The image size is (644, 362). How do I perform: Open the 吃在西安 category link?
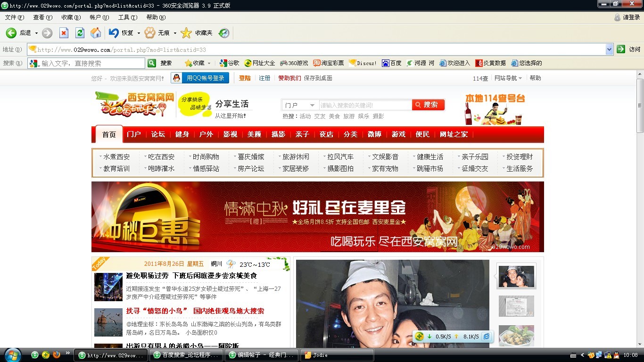[x=161, y=157]
